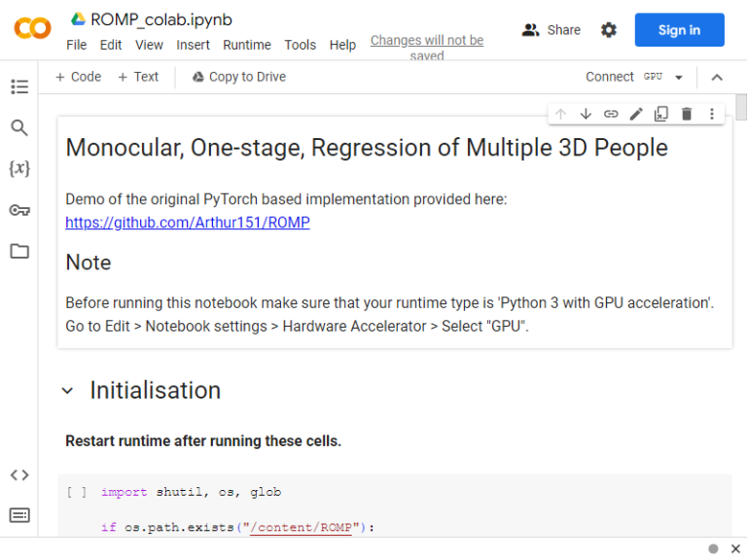Collapse the header with the up chevron
Viewport: 747px width, 560px height.
point(717,77)
